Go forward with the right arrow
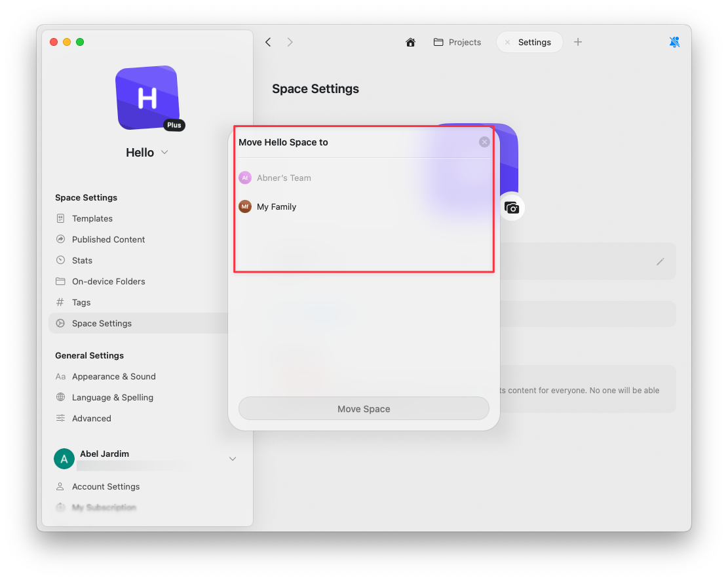728x580 pixels. coord(290,42)
